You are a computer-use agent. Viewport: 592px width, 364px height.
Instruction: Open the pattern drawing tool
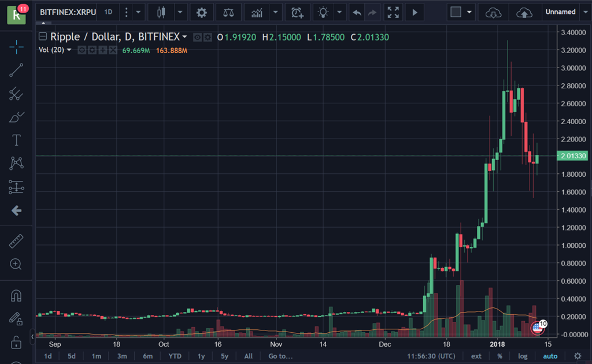click(16, 164)
